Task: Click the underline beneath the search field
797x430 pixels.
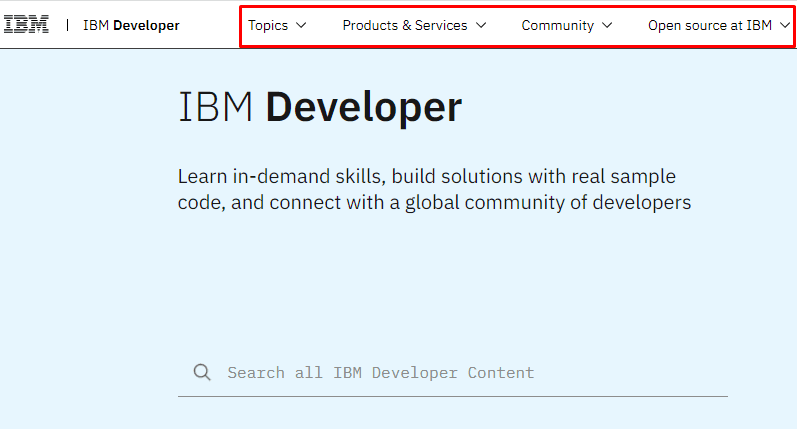Action: point(452,396)
